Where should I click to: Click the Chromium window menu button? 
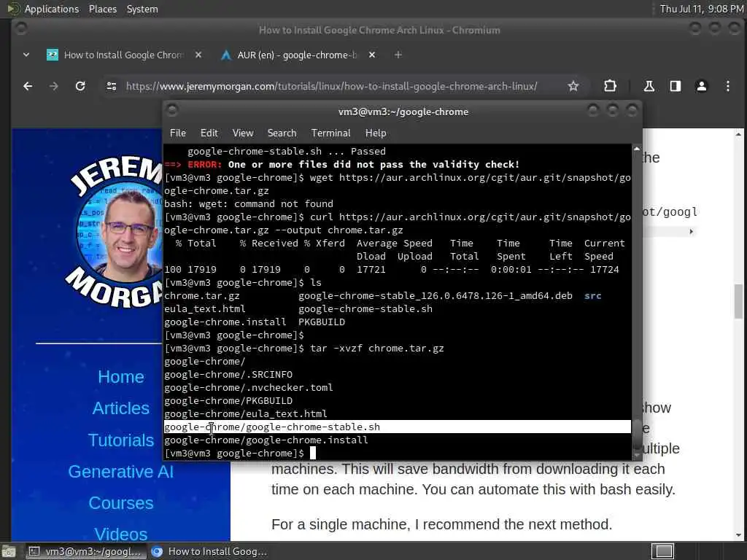pos(21,28)
